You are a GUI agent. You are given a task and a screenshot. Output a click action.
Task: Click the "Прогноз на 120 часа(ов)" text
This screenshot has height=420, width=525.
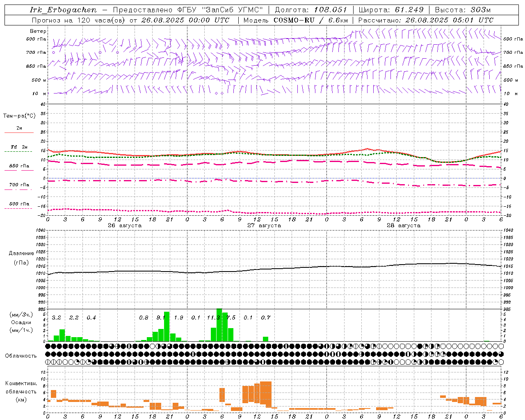[79, 20]
